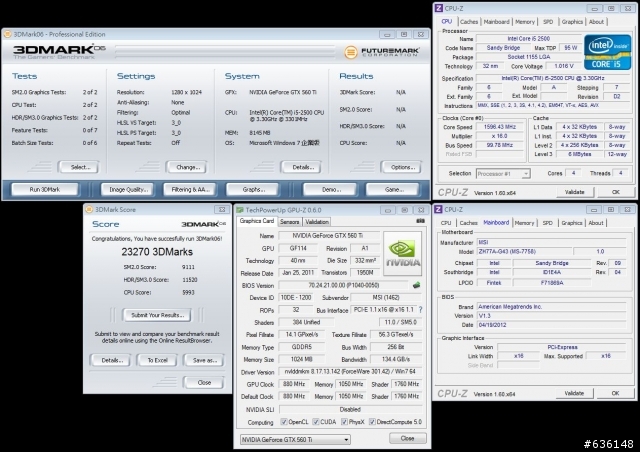Click BIOS Brand American Megatrends field
640x452 pixels.
(x=551, y=307)
